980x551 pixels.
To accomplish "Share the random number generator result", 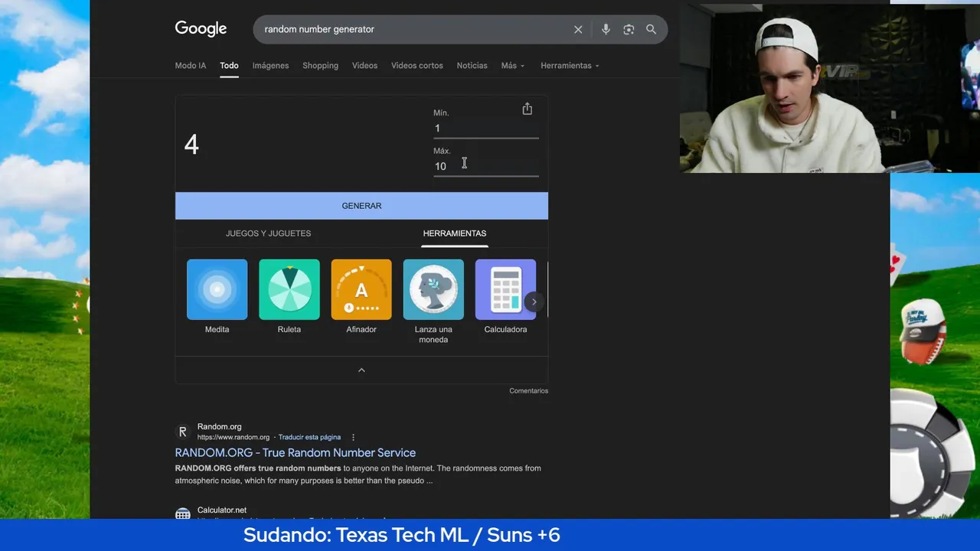I will coord(527,109).
